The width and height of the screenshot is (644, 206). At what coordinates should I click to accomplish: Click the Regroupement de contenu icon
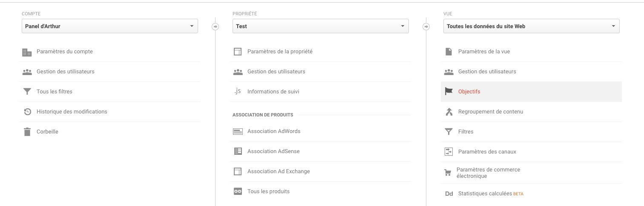click(448, 112)
